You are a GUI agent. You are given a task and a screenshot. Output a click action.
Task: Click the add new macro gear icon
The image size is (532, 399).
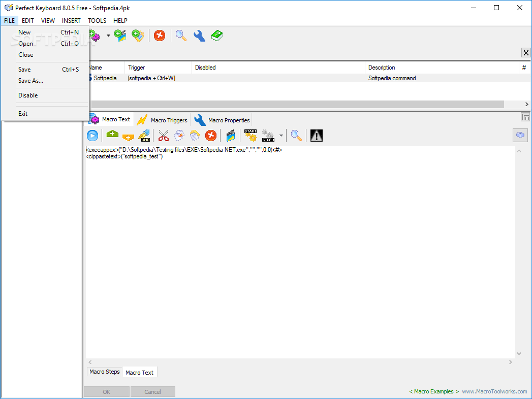pyautogui.click(x=95, y=35)
